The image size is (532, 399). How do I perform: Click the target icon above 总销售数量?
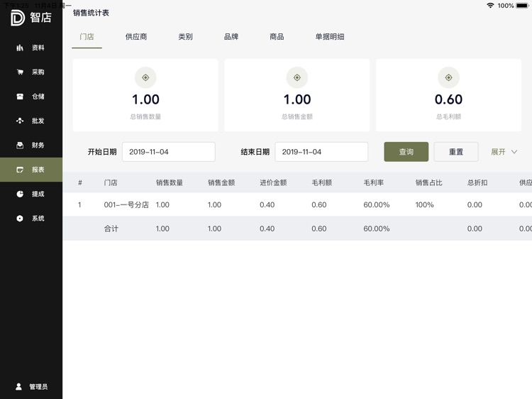tap(145, 77)
